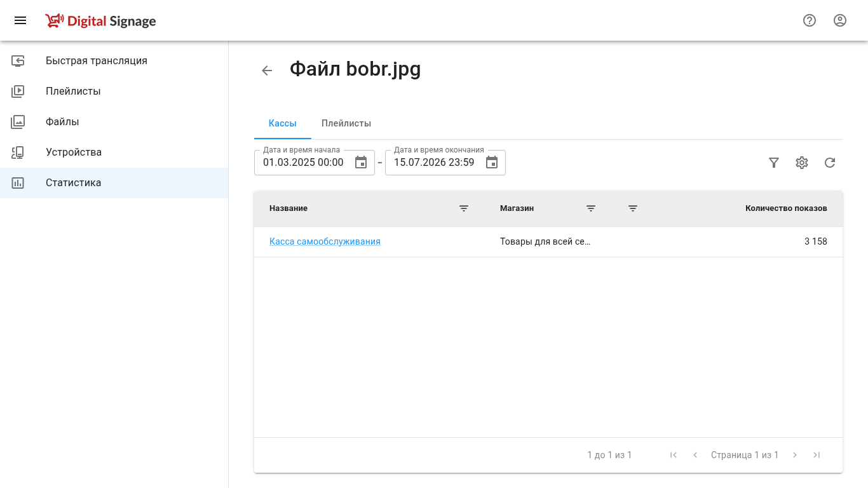Switch to the Плейлисты tab
Viewport: 868px width, 488px height.
[346, 123]
